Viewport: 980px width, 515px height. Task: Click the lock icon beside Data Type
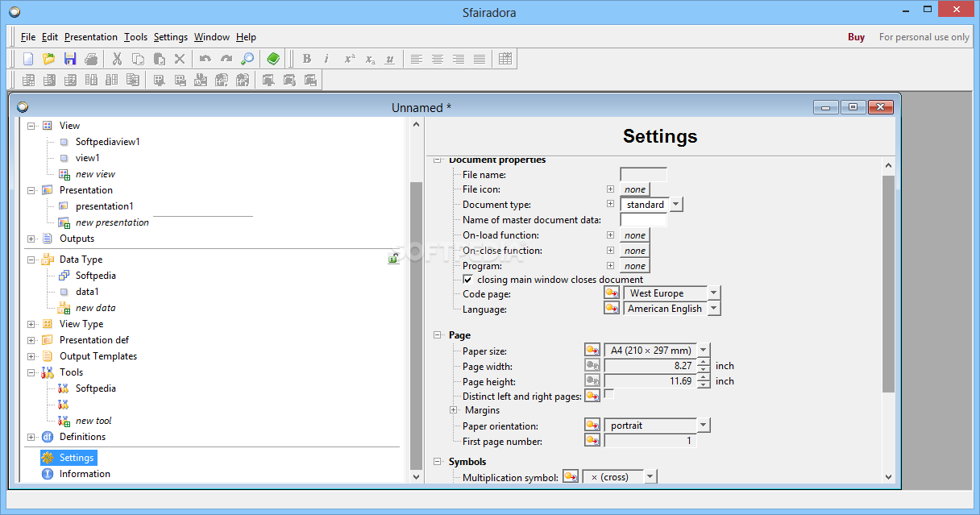tap(393, 259)
